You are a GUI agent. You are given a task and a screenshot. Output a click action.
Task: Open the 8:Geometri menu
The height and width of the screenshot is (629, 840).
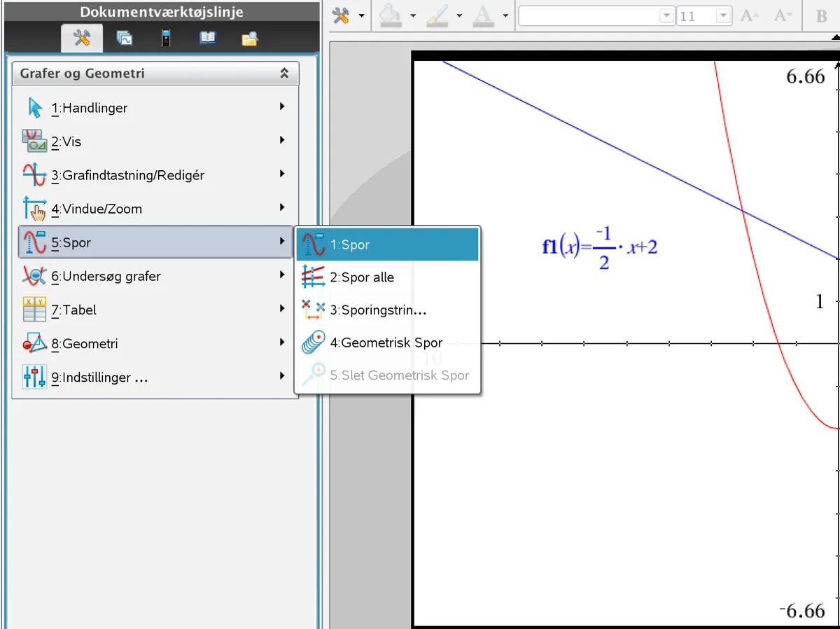tap(155, 344)
